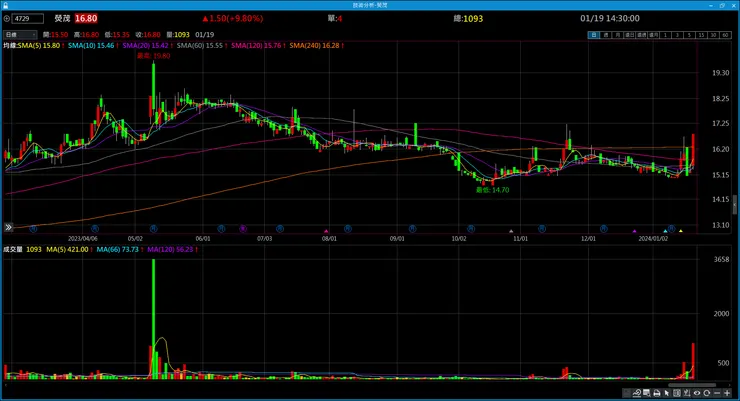This screenshot has height=401, width=740.
Task: Expand the side panel with double-chevron icon
Action: [8, 227]
